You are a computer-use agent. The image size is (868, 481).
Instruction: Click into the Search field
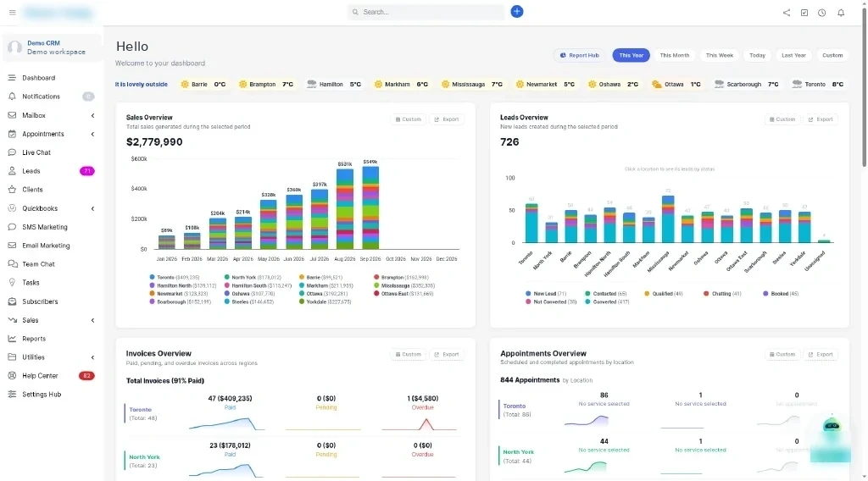click(x=426, y=12)
